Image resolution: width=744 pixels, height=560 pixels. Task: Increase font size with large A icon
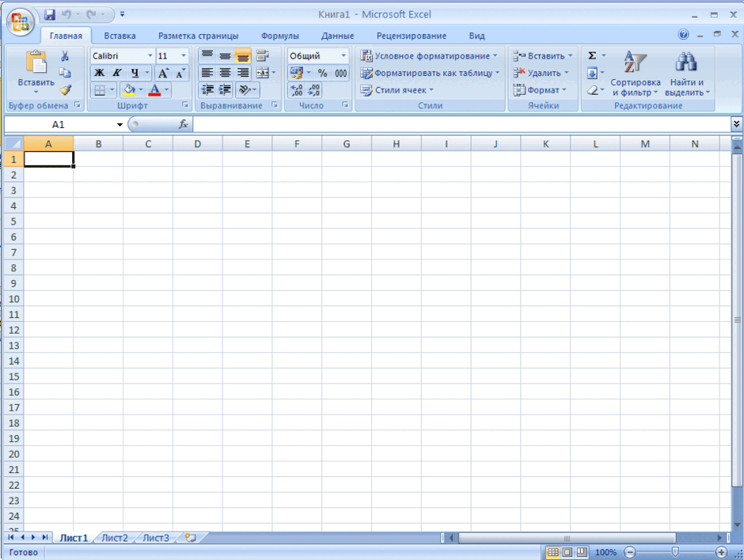pos(163,73)
